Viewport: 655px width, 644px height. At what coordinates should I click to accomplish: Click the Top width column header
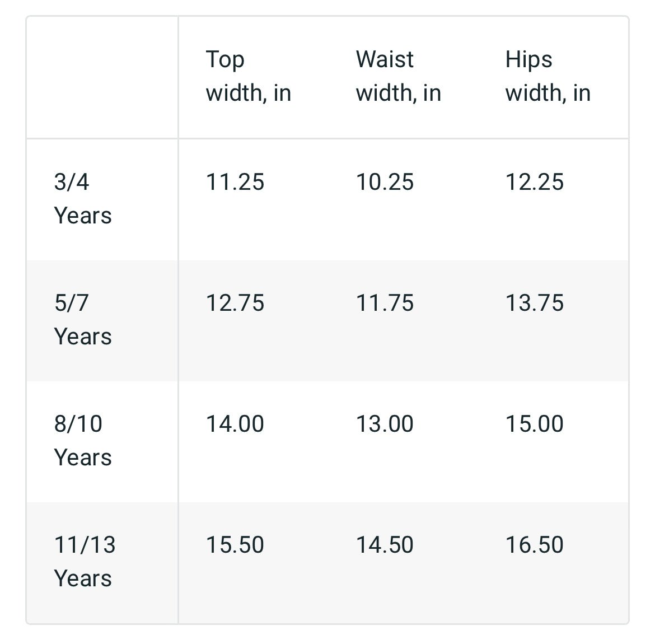248,76
